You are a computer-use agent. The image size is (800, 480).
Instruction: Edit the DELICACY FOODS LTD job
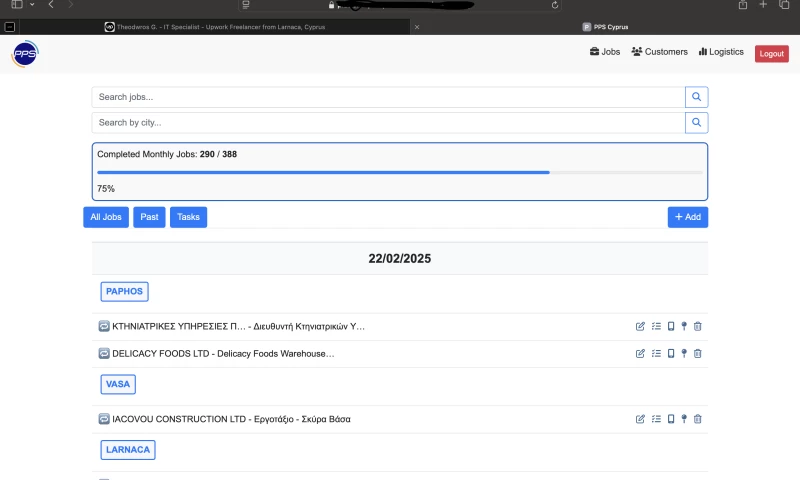(x=640, y=353)
